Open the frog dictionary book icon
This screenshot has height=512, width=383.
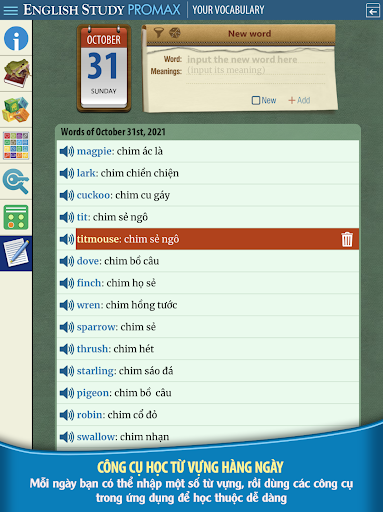pos(16,74)
